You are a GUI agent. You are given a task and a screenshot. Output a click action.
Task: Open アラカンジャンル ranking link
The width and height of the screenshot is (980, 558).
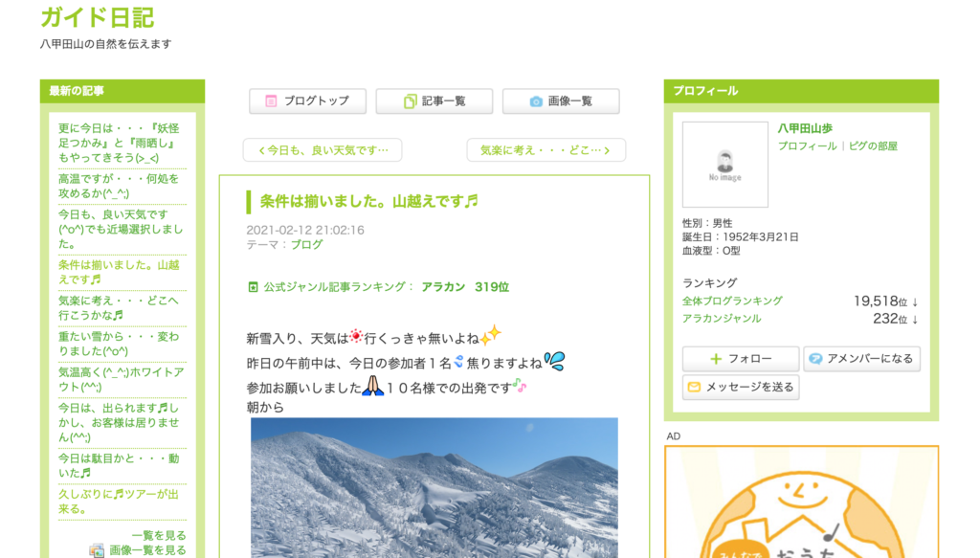point(722,319)
